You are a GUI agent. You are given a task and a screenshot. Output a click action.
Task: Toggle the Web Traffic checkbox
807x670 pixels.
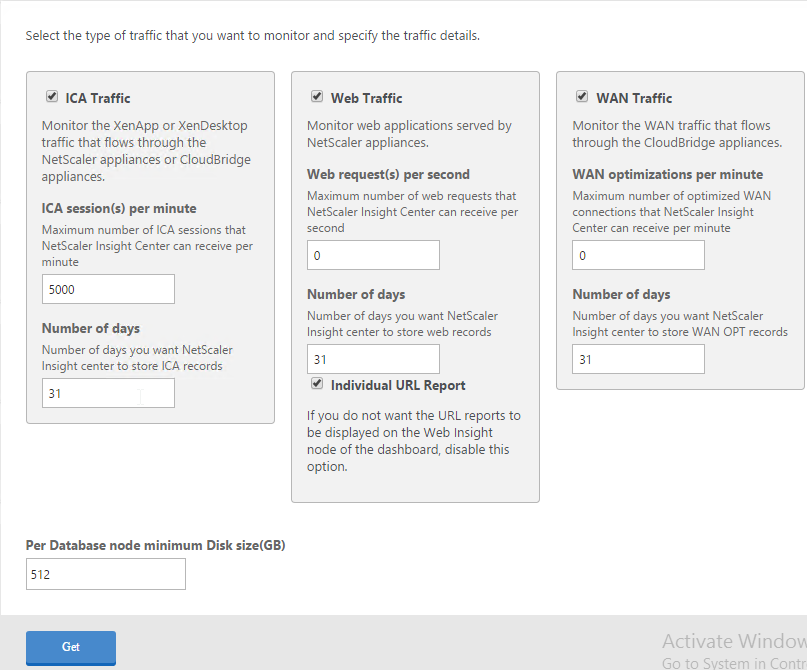(317, 96)
